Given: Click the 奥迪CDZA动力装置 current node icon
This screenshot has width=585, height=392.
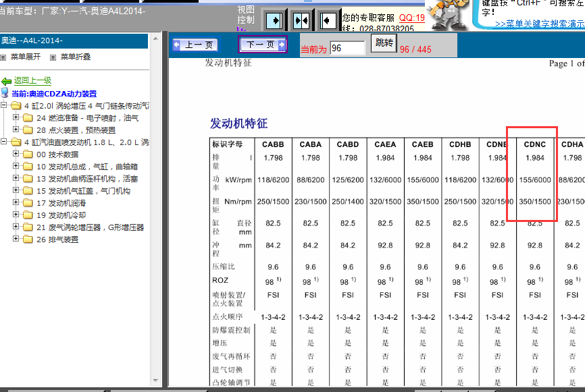Looking at the screenshot, I should coord(5,93).
